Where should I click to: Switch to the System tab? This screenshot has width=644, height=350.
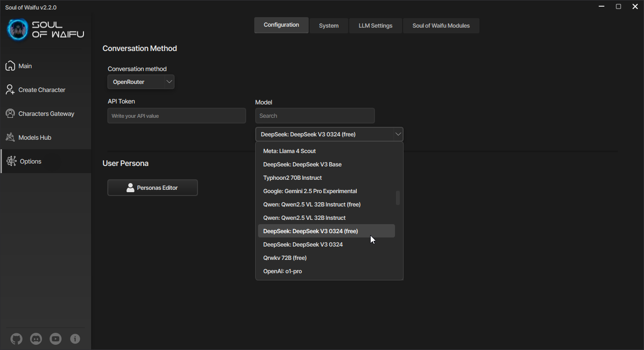[329, 26]
